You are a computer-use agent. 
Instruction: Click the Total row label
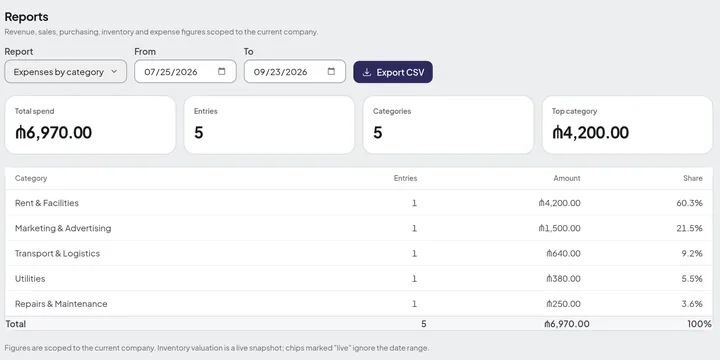tap(16, 324)
